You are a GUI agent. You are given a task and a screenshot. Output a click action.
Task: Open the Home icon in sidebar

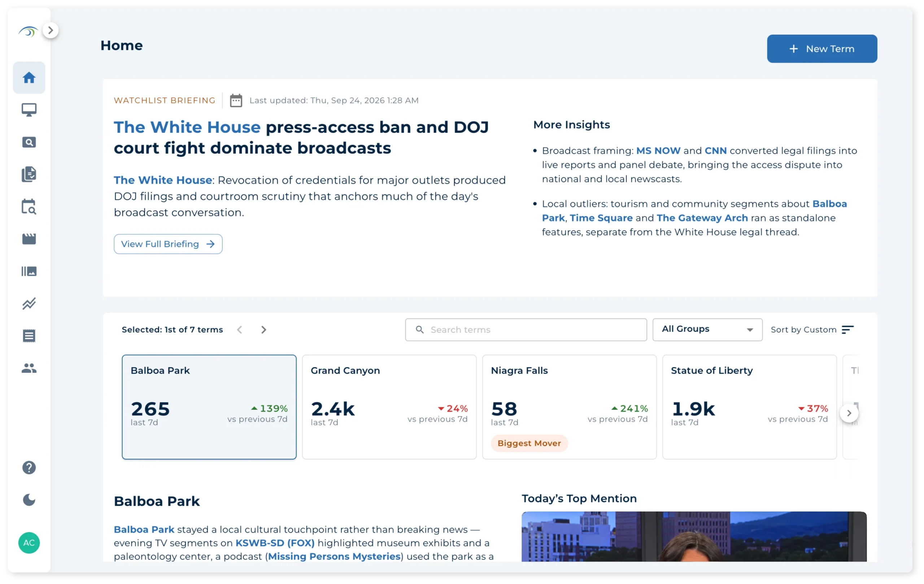(29, 78)
